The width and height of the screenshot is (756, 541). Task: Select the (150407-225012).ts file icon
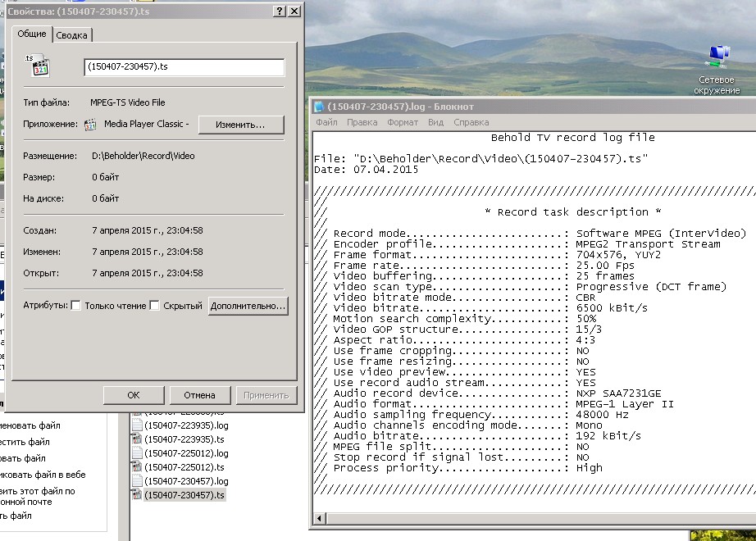point(137,467)
